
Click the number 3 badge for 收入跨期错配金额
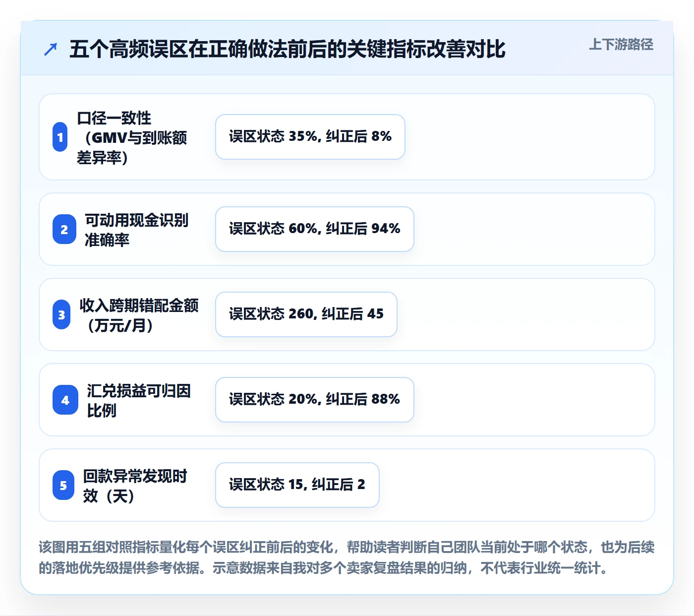click(x=61, y=315)
